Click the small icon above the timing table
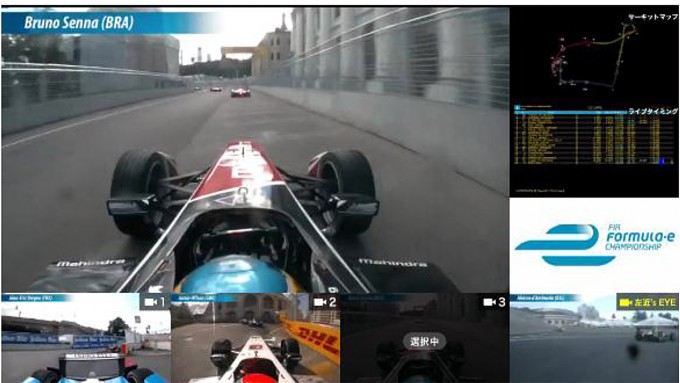This screenshot has height=383, width=680. point(517,108)
